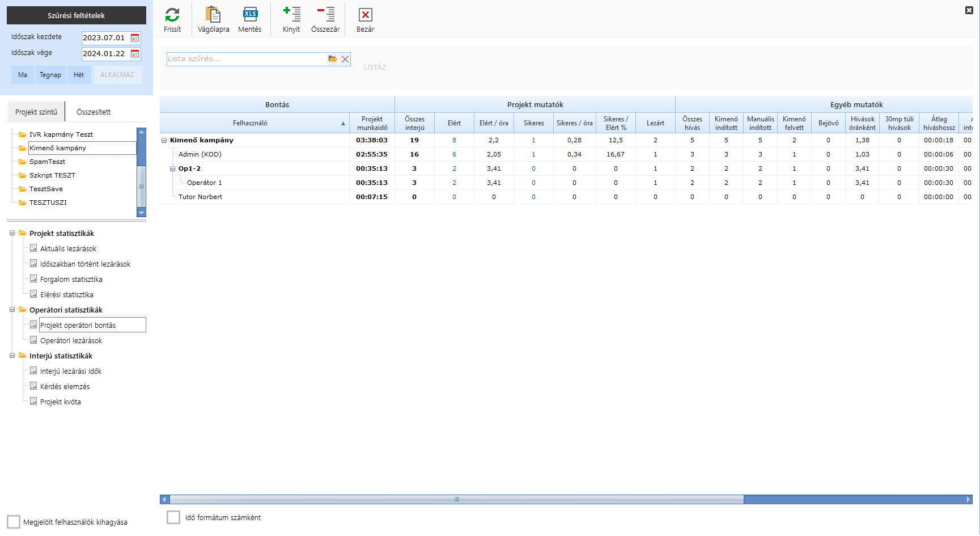This screenshot has width=980, height=536.
Task: Click the Hét period button
Action: (79, 75)
